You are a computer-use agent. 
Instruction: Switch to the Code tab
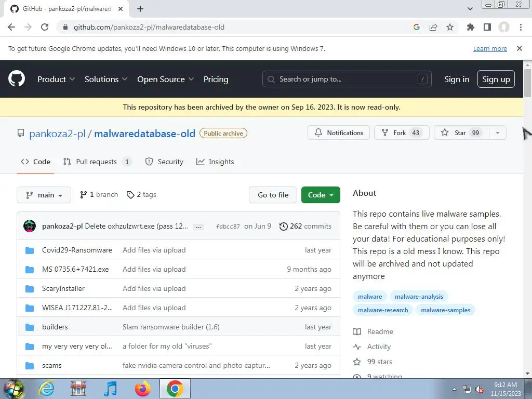pos(36,162)
